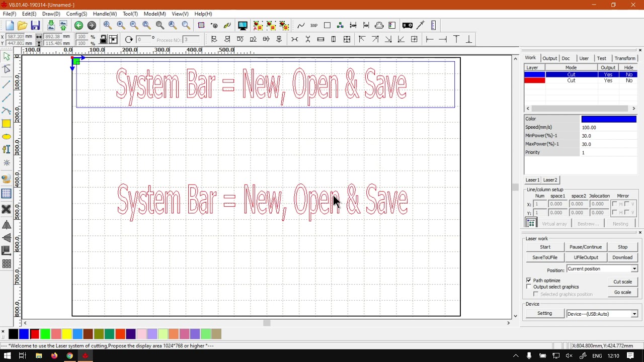
Task: Open the Handle menu
Action: [105, 14]
